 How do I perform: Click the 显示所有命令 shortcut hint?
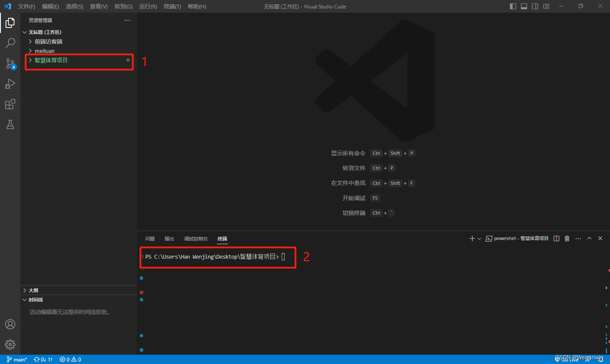point(348,153)
